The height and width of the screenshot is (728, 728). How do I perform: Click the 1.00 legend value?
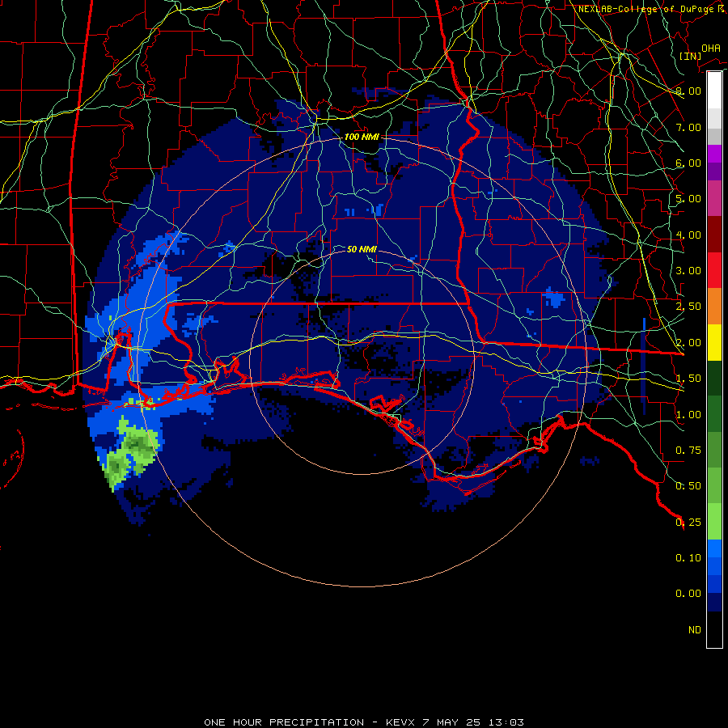click(x=688, y=415)
